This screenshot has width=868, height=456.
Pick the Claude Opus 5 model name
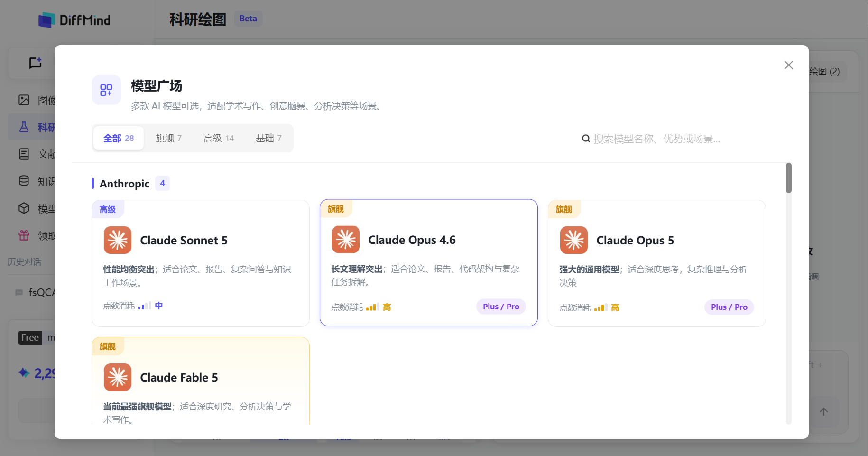(635, 241)
